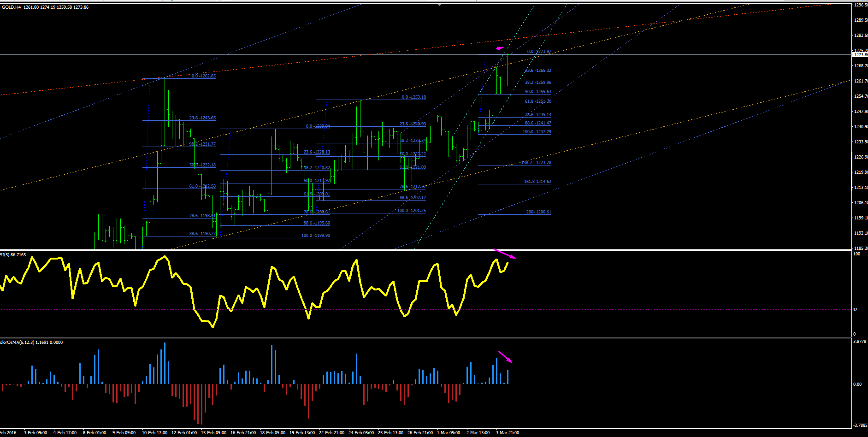
Task: Select Fibonacci level label 100.0 -1201.25
Action: [x=412, y=211]
